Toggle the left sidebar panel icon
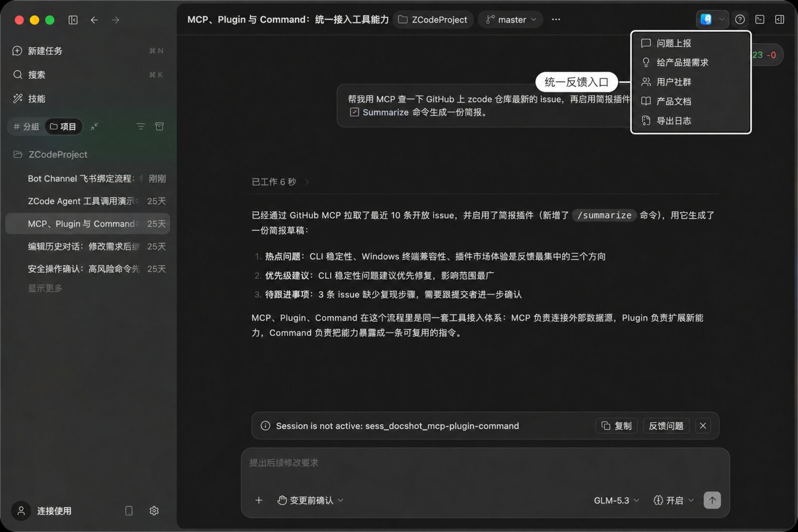Viewport: 798px width, 532px height. (73, 20)
